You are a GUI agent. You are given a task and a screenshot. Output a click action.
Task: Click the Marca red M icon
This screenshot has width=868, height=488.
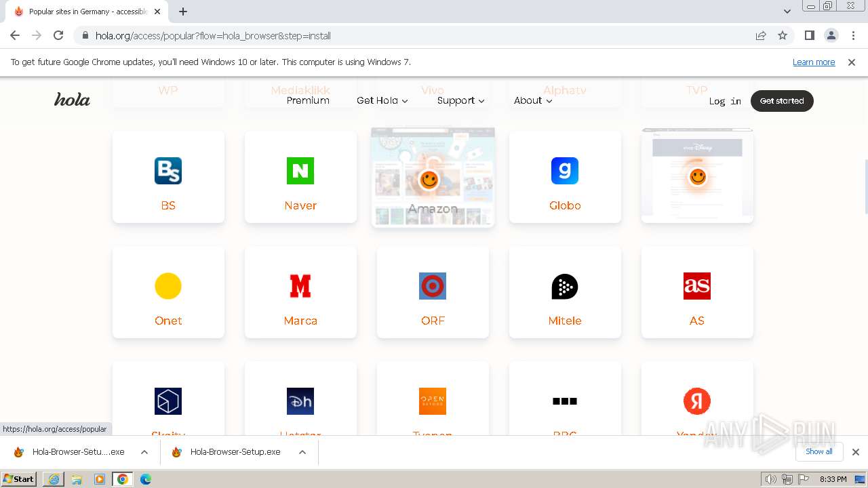coord(300,286)
